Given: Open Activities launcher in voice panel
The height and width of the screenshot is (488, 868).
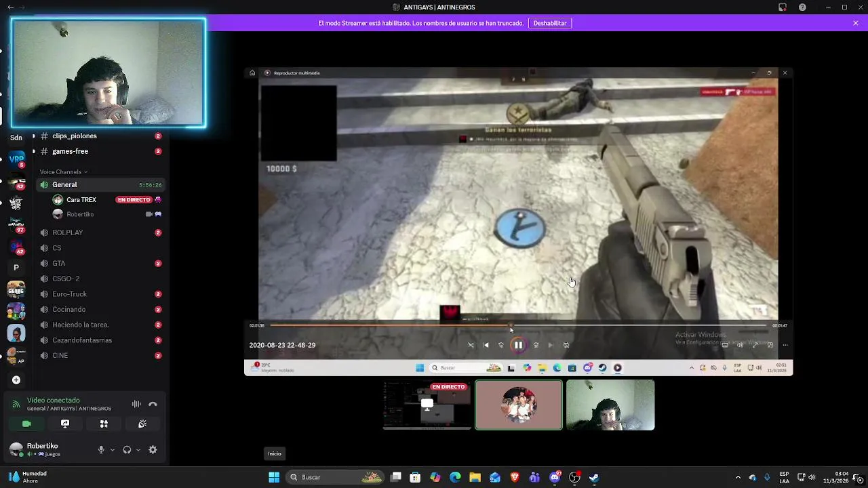Looking at the screenshot, I should click(x=104, y=424).
